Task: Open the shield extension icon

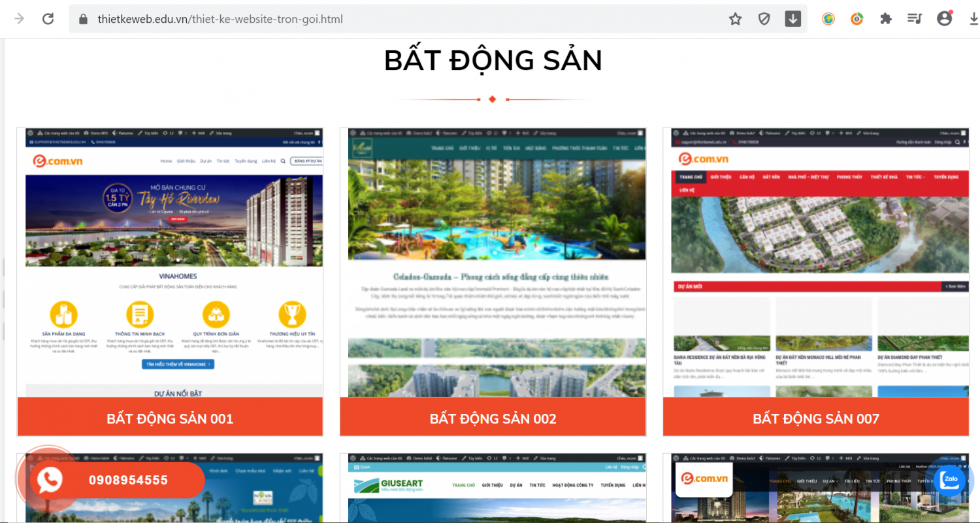Action: [x=764, y=19]
